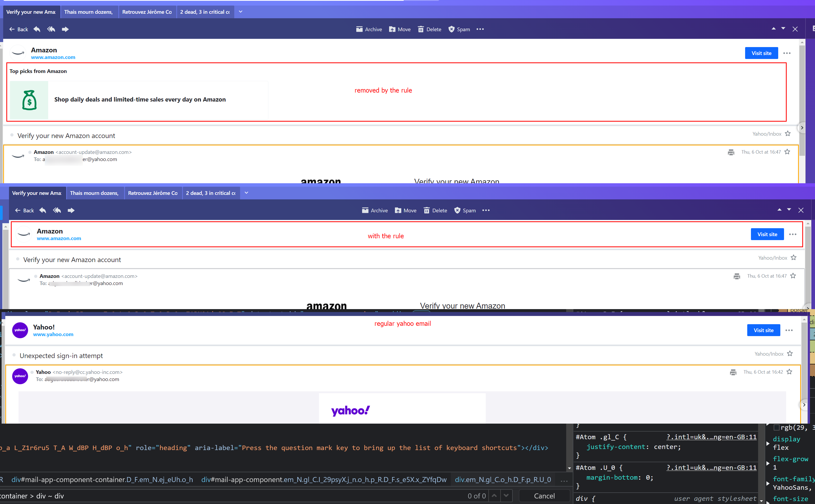Click Visit site button in Yahoo! header

click(x=763, y=330)
